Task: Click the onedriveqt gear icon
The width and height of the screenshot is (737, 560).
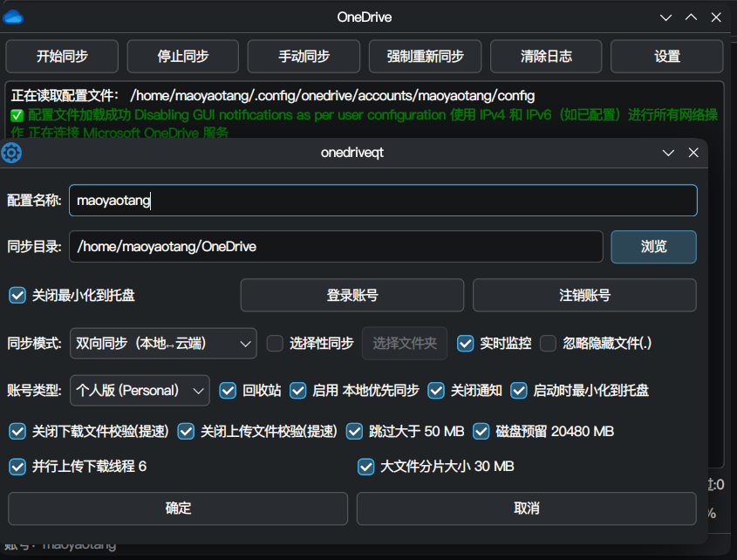Action: tap(11, 153)
